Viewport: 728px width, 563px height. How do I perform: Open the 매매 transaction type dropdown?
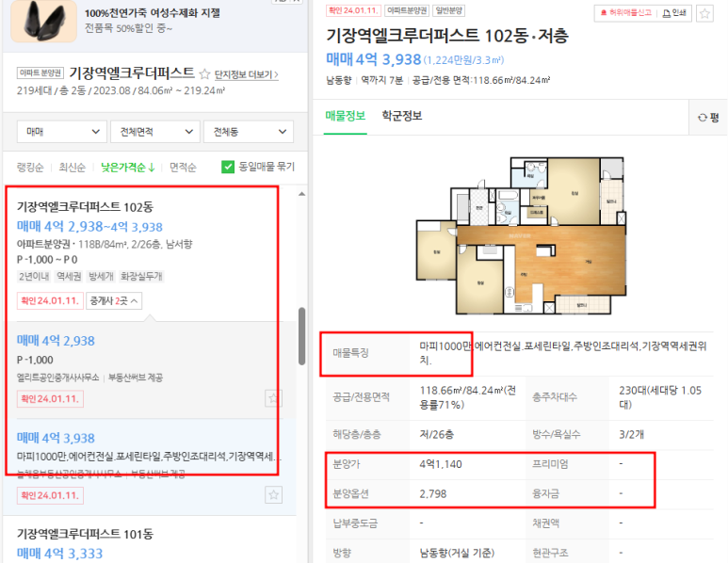(62, 132)
